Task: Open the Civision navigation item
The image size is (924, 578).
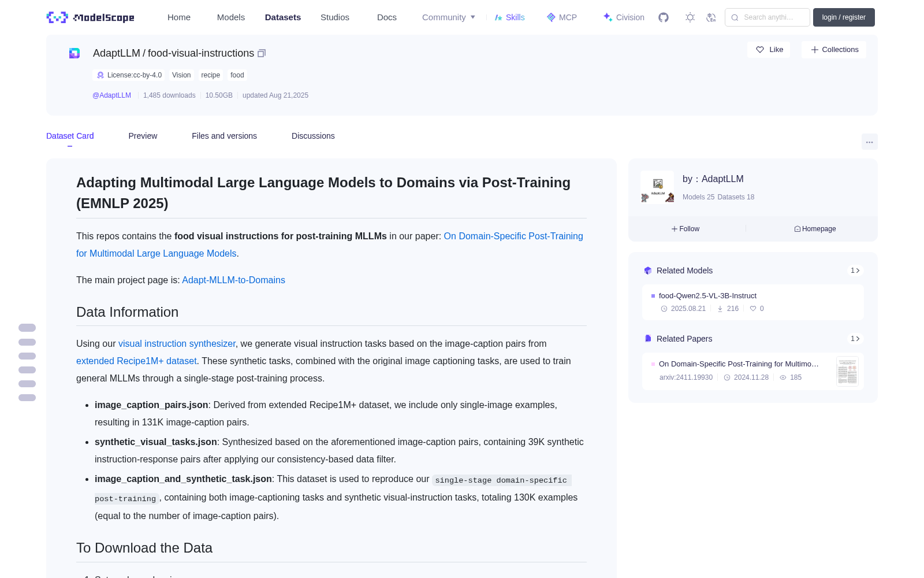Action: [624, 17]
